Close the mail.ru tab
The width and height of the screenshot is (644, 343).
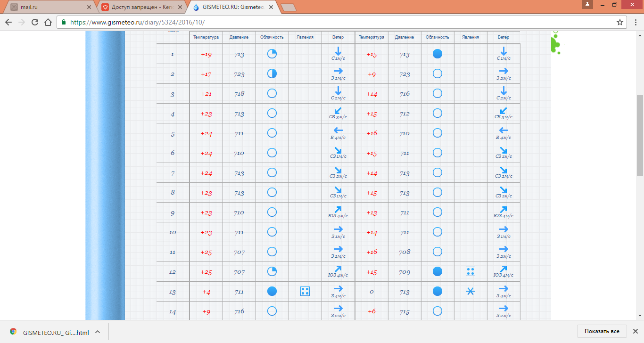(x=89, y=7)
